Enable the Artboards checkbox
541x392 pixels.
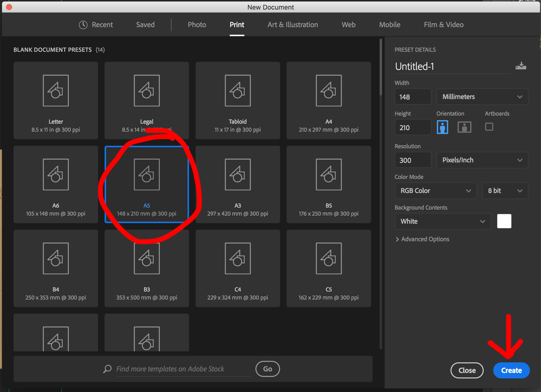coord(489,127)
